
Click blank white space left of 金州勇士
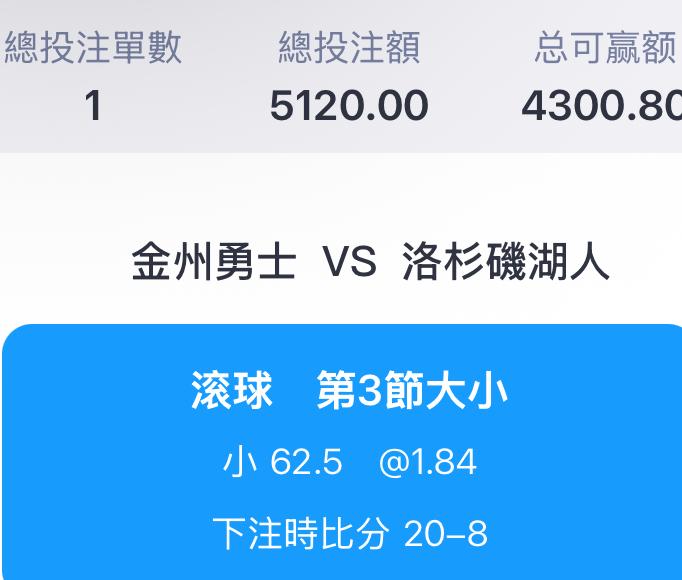(60, 263)
